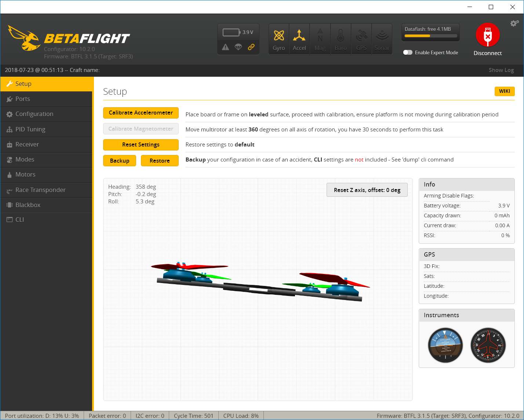Screen dimensions: 524x420
Task: Click the Betaflight bee logo
Action: pyautogui.click(x=24, y=38)
